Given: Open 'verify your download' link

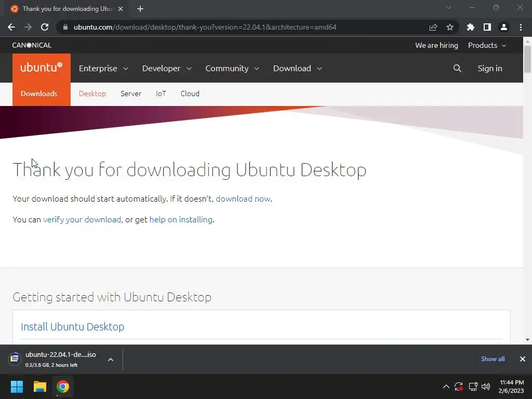Looking at the screenshot, I should (82, 220).
